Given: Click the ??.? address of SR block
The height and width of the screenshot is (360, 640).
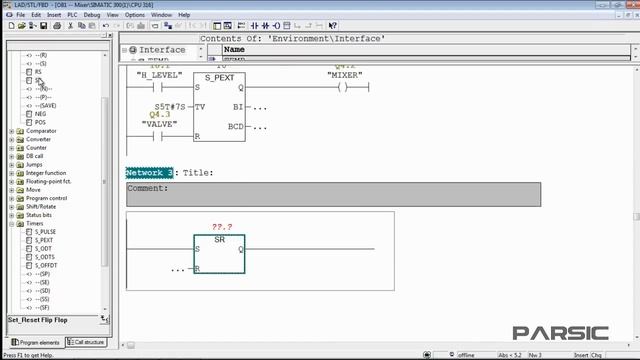Looking at the screenshot, I should coord(222,227).
